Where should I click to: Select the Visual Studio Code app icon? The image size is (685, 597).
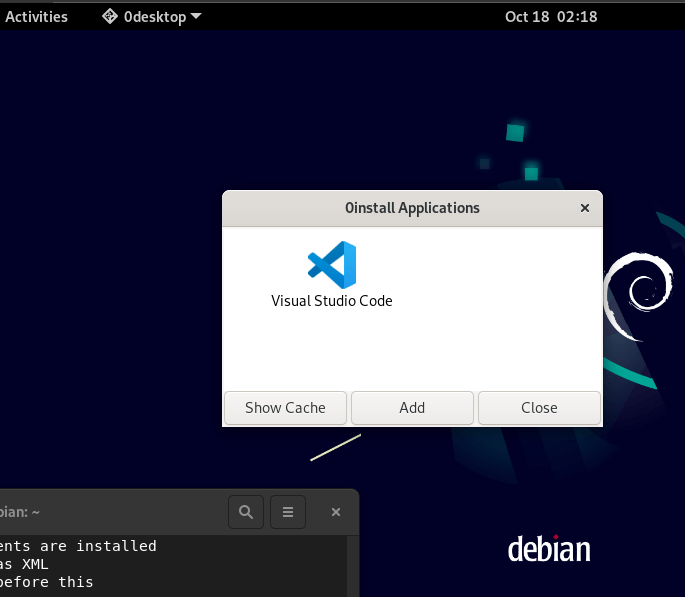coord(332,265)
